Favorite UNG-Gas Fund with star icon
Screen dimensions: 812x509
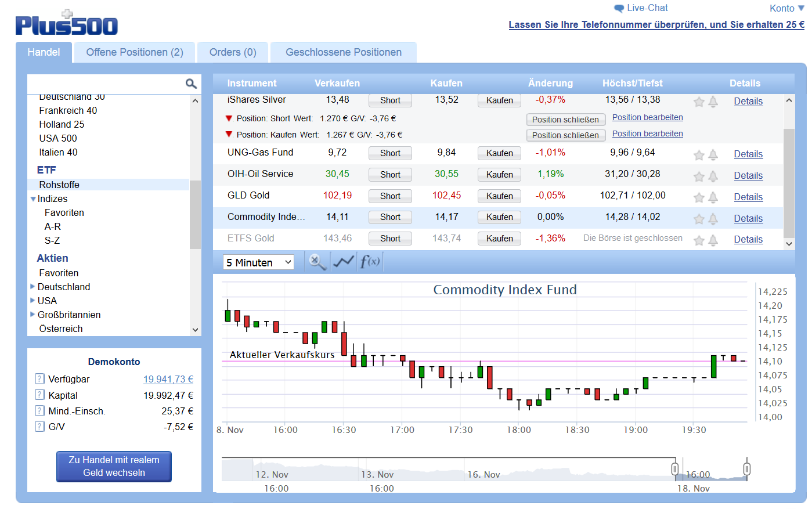click(699, 155)
